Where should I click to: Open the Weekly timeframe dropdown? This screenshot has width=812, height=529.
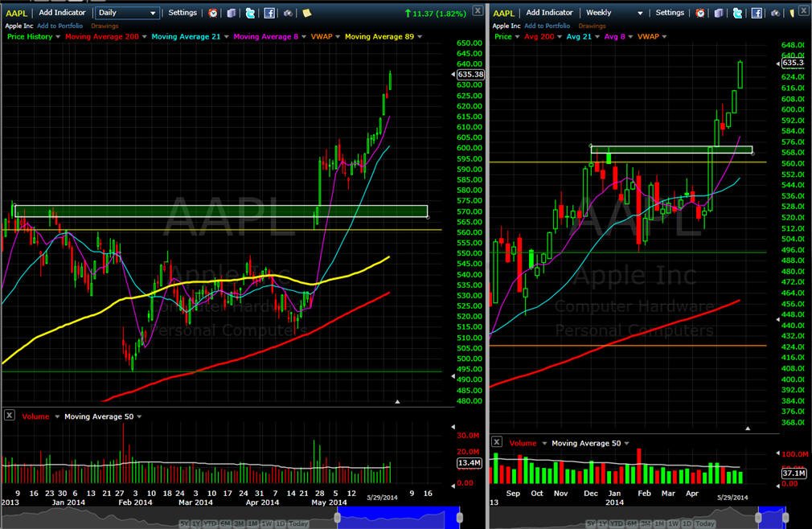tap(614, 13)
